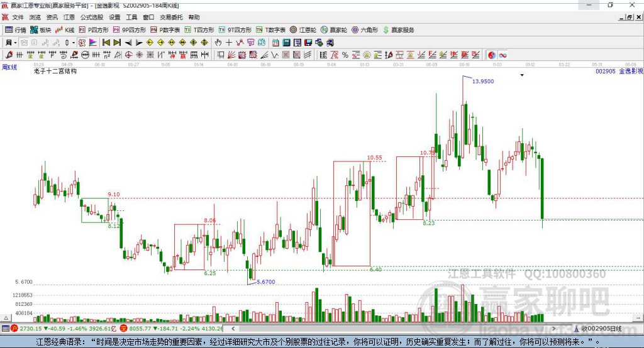Click the small black dropdown triangle on chart
The height and width of the screenshot is (348, 644).
coord(522,75)
